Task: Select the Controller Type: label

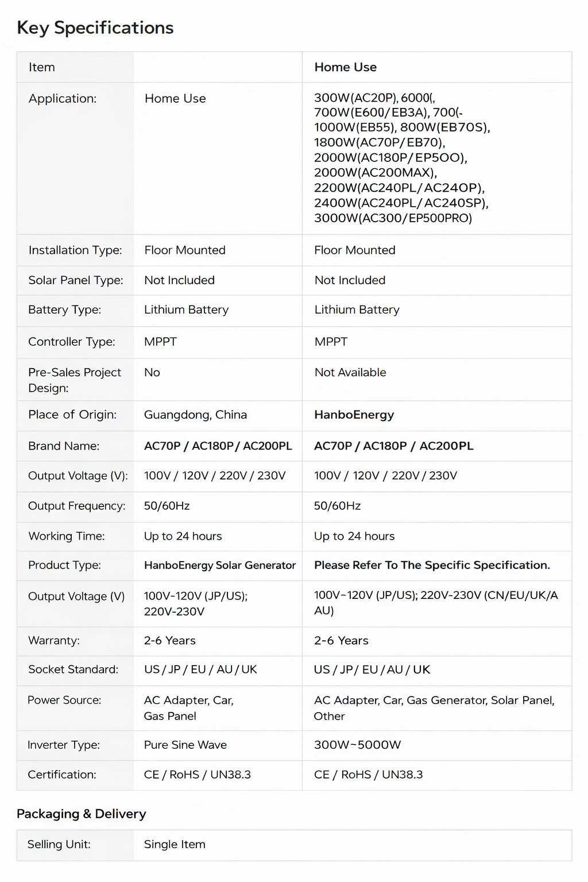Action: [x=72, y=342]
